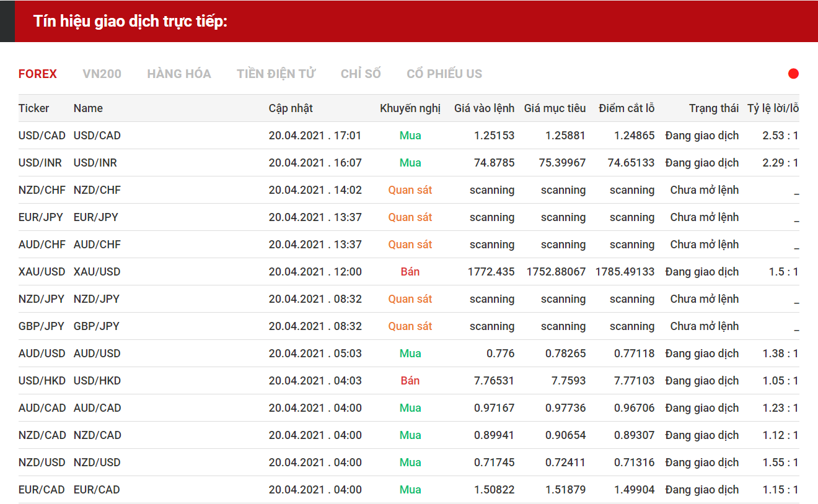Switch to the FOREX tab
This screenshot has height=504, width=818.
click(38, 74)
